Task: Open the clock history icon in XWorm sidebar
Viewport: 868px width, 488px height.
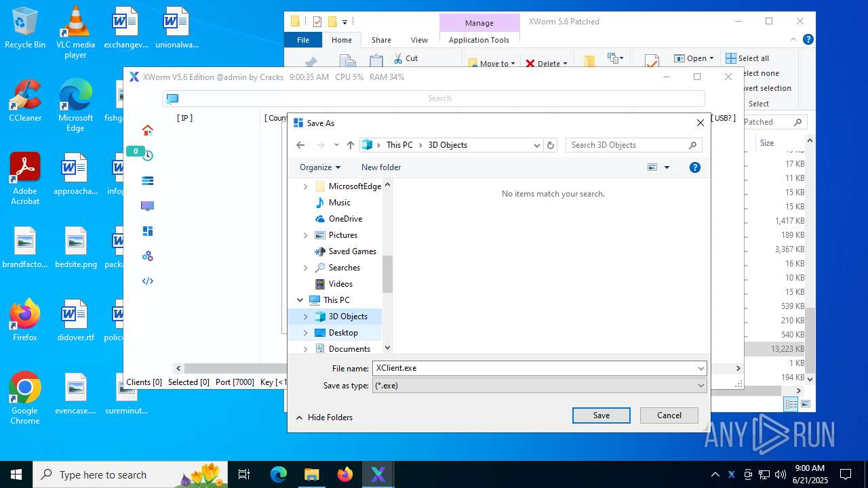Action: click(x=147, y=155)
